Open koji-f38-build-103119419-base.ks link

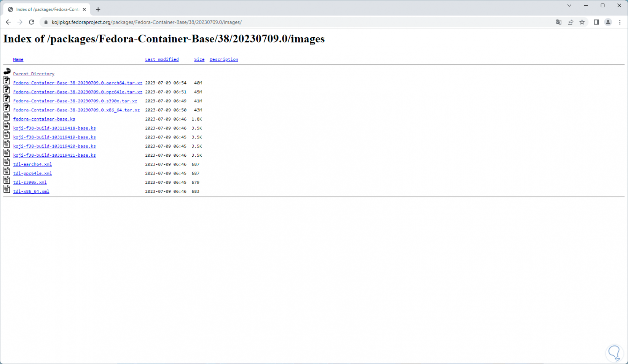click(54, 137)
